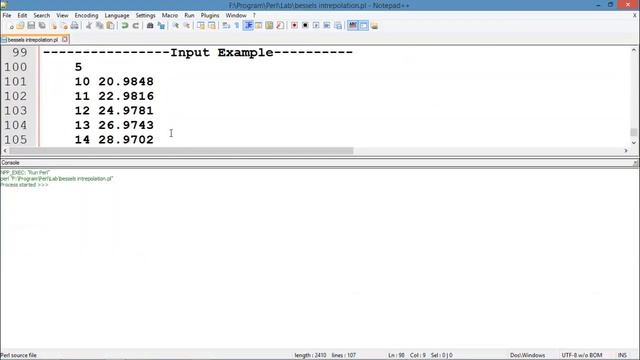Toggle the NppExec console button
The height and width of the screenshot is (360, 640).
(x=363, y=26)
